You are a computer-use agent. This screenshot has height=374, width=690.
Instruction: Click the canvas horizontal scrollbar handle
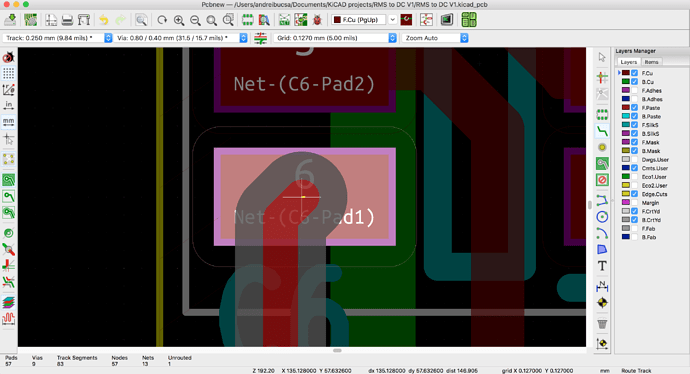pyautogui.click(x=337, y=351)
